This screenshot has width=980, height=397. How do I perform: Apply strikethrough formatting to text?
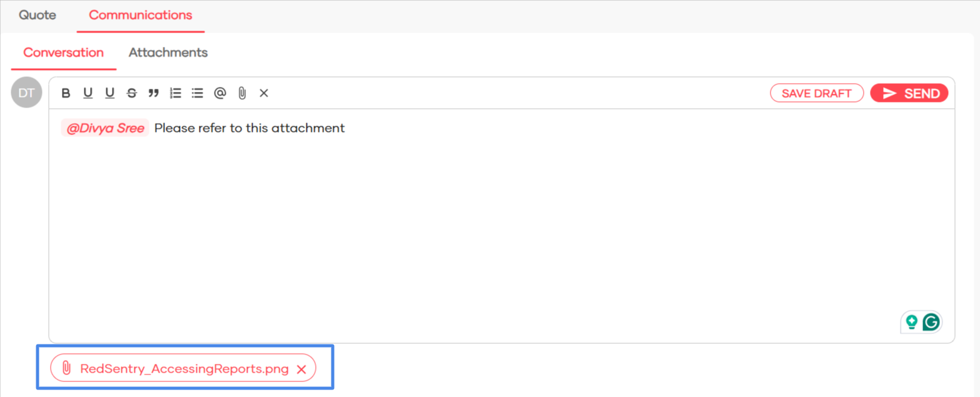tap(131, 94)
